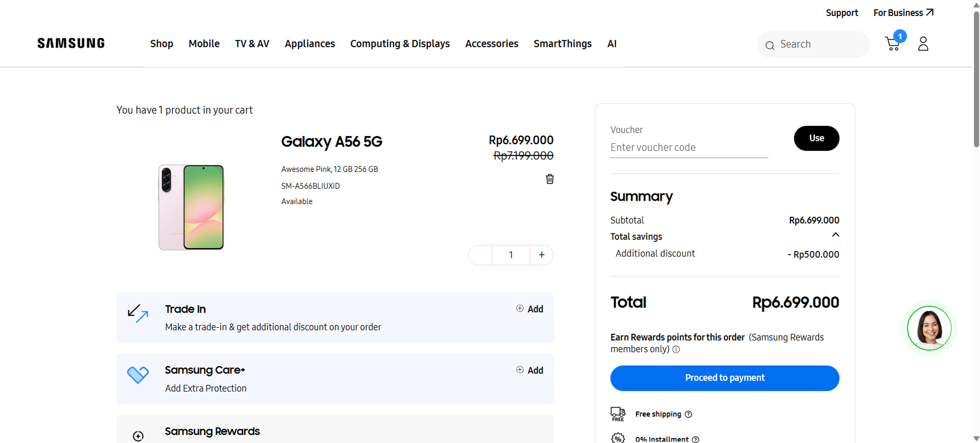Focus the voucher code input field
The width and height of the screenshot is (980, 443).
pyautogui.click(x=689, y=148)
